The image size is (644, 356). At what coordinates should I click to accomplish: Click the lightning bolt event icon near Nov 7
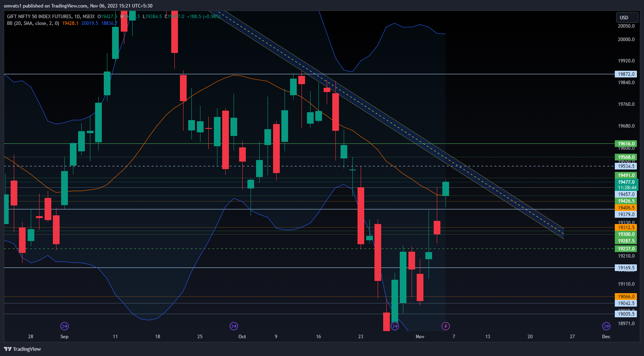[x=446, y=326]
